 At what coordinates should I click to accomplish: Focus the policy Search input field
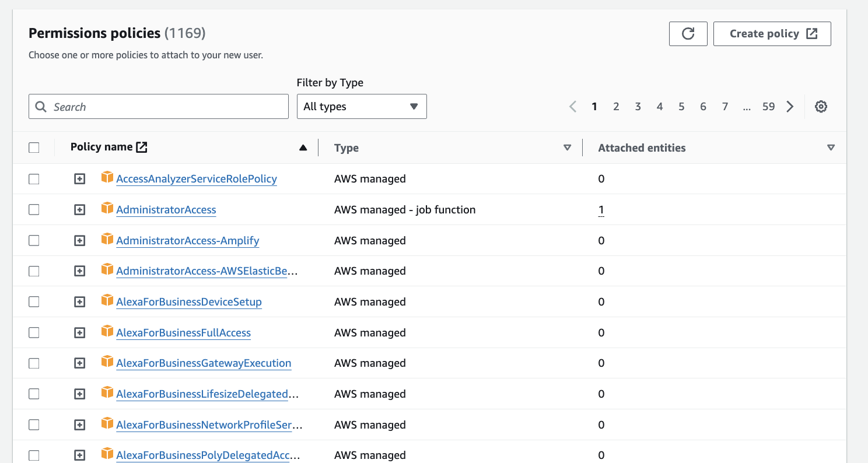159,107
